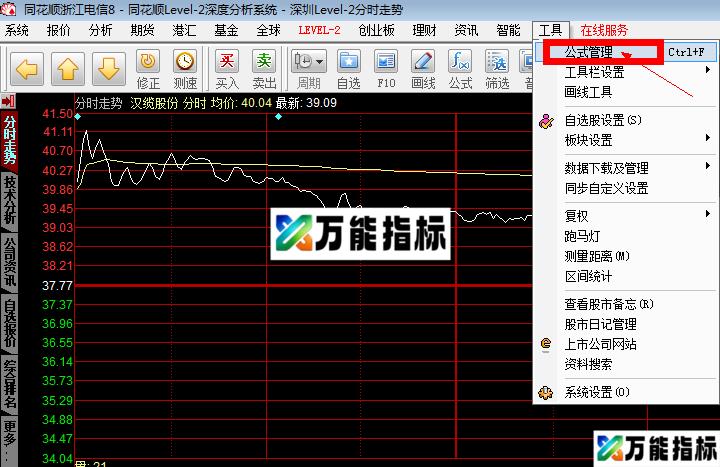Image resolution: width=720 pixels, height=467 pixels.
Task: Click the back arrow toolbar icon
Action: click(27, 69)
